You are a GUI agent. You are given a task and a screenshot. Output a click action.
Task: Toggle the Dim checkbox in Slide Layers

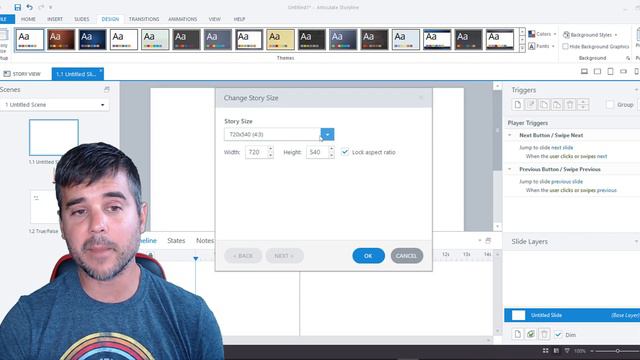point(558,334)
